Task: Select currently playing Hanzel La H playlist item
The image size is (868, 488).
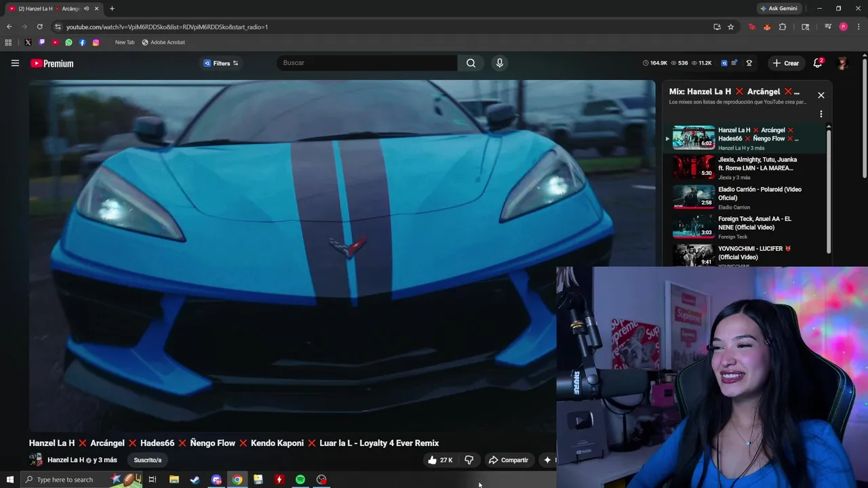Action: point(746,138)
